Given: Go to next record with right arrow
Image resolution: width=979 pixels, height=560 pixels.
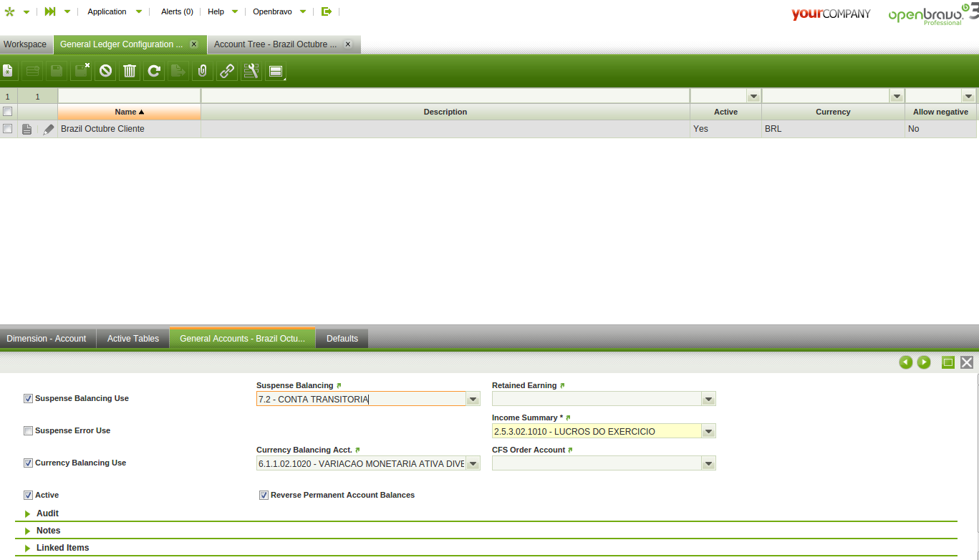Looking at the screenshot, I should pyautogui.click(x=924, y=362).
